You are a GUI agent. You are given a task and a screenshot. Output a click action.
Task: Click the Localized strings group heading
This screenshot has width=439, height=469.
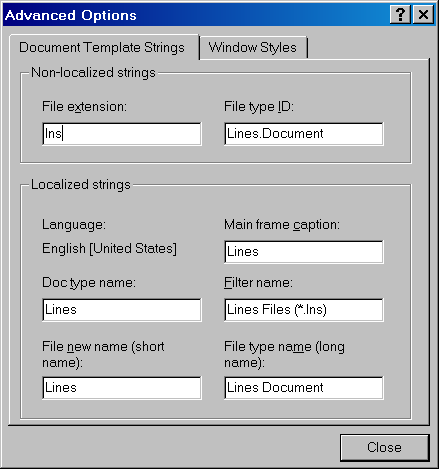pyautogui.click(x=81, y=185)
